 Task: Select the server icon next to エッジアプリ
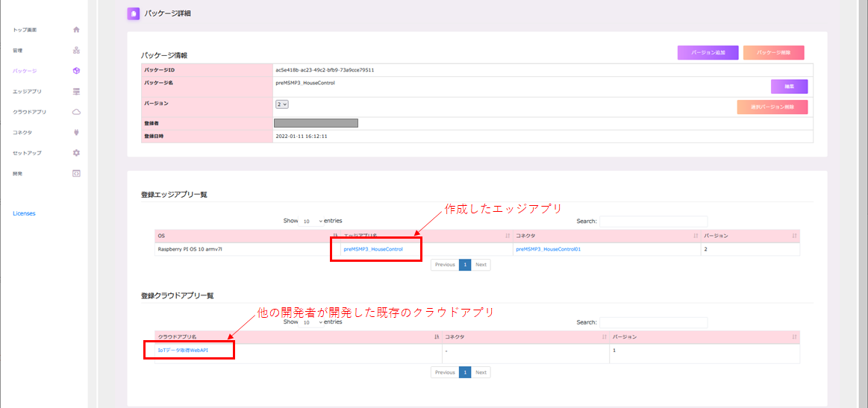(76, 91)
